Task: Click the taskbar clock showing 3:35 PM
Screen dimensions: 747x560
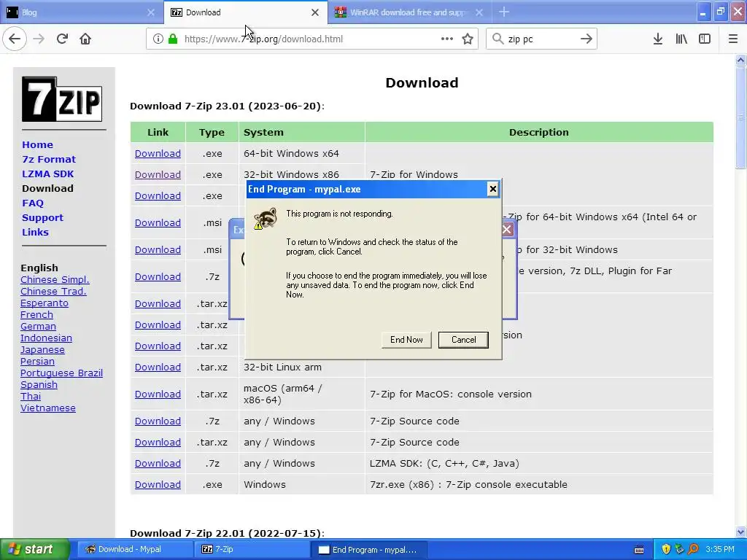Action: pos(720,549)
